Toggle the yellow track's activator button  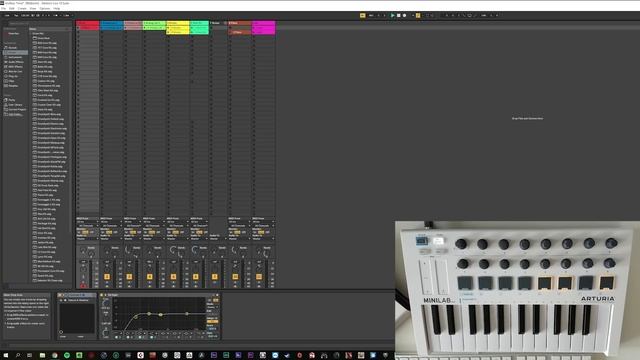(x=173, y=277)
